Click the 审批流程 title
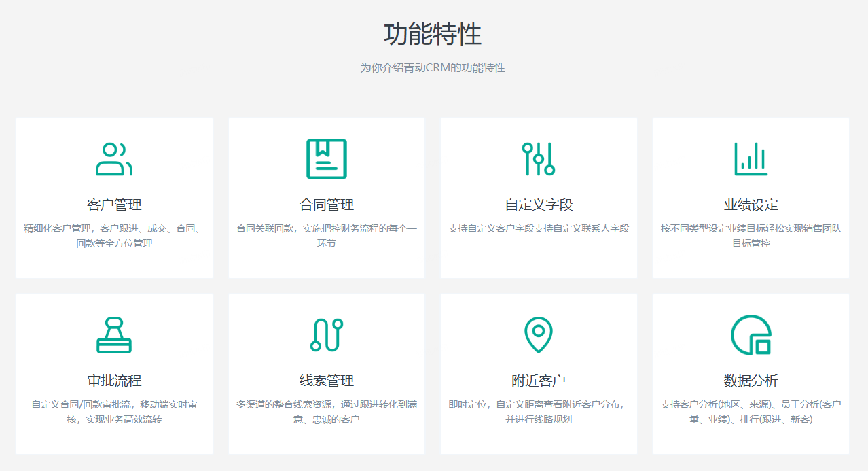 (x=114, y=381)
